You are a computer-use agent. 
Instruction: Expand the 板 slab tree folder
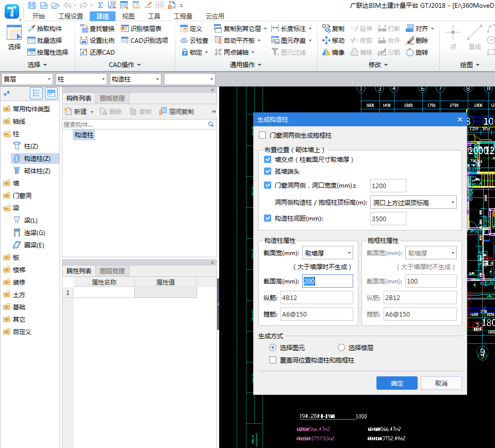click(x=7, y=258)
